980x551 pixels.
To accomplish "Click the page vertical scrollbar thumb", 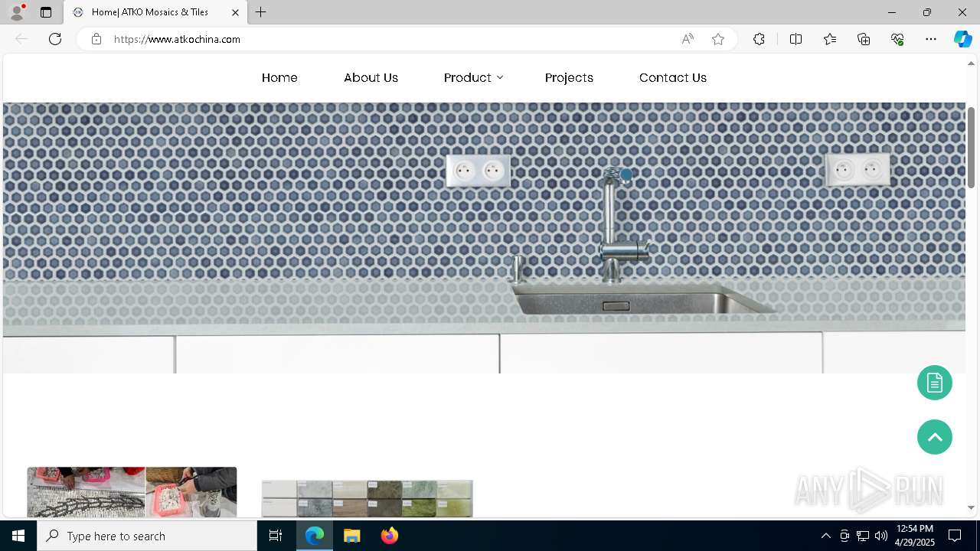I will coord(971,147).
